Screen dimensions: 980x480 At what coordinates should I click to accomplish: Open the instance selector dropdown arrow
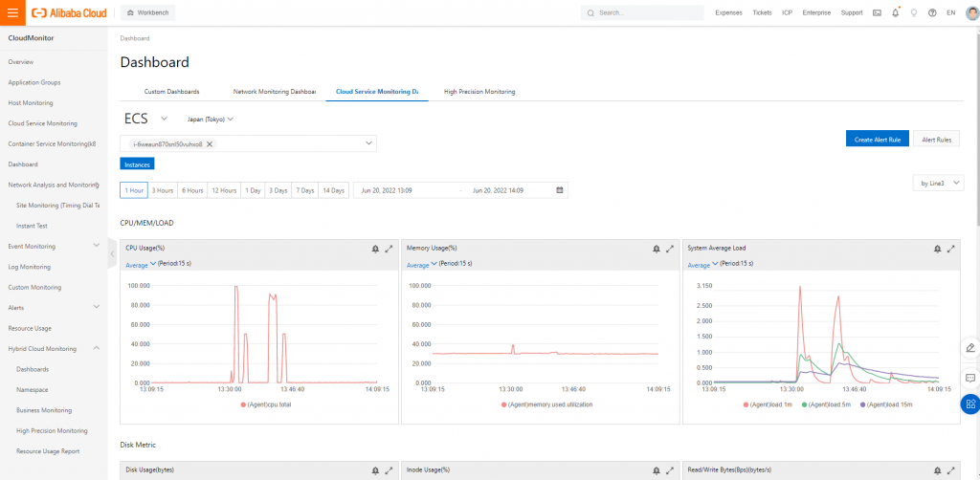[x=368, y=143]
